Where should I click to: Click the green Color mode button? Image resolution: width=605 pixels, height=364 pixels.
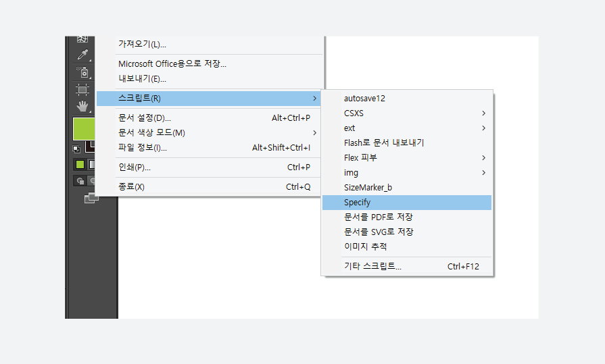pos(80,165)
